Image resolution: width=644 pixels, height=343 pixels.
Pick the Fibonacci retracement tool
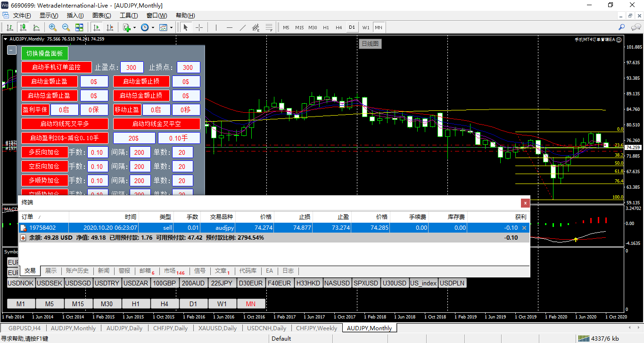(269, 27)
